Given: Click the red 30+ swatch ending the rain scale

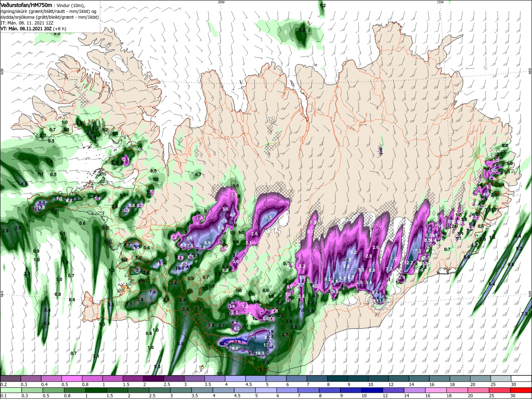Looking at the screenshot, I should click(521, 390).
